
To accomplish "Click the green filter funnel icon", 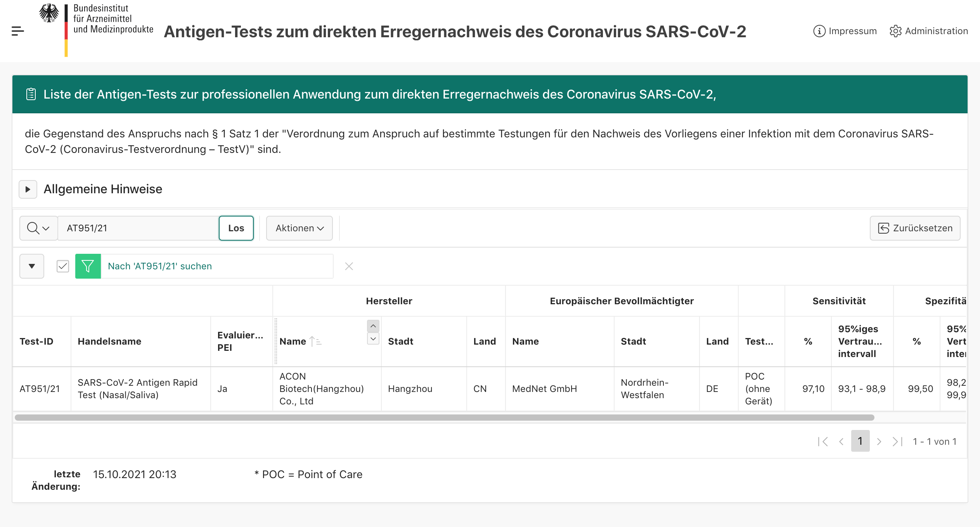I will 88,266.
